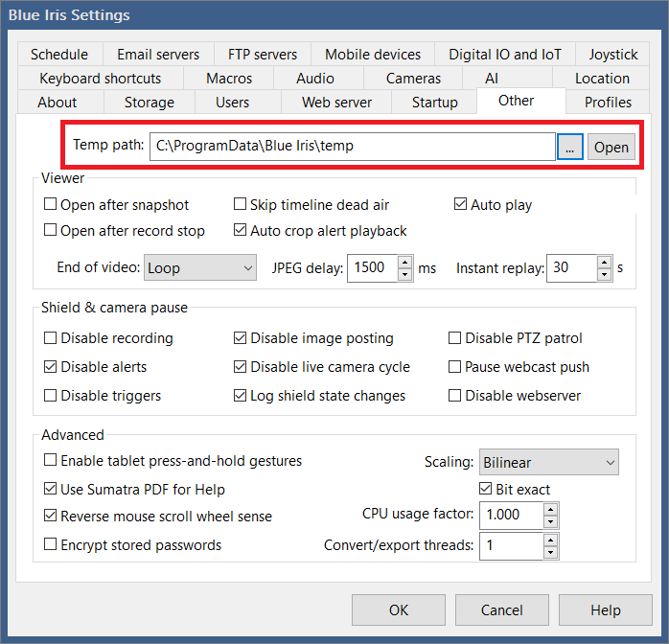
Task: Select the Joystick tab
Action: point(613,55)
